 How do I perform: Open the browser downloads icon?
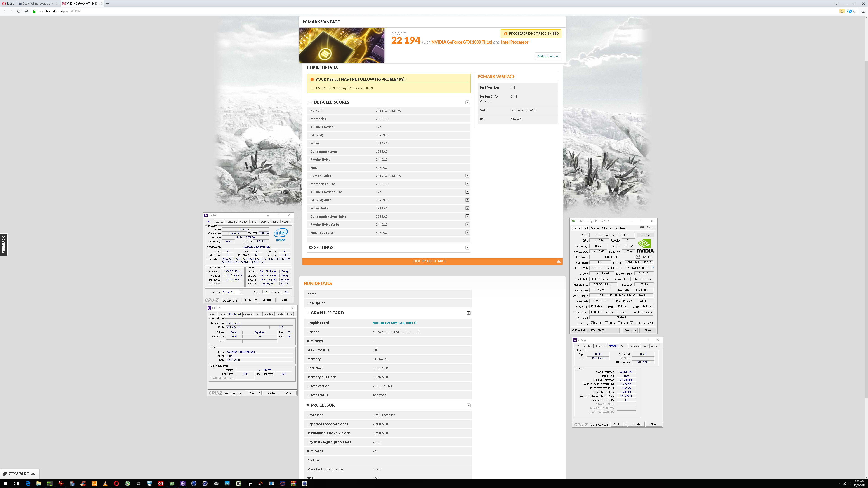coord(863,11)
